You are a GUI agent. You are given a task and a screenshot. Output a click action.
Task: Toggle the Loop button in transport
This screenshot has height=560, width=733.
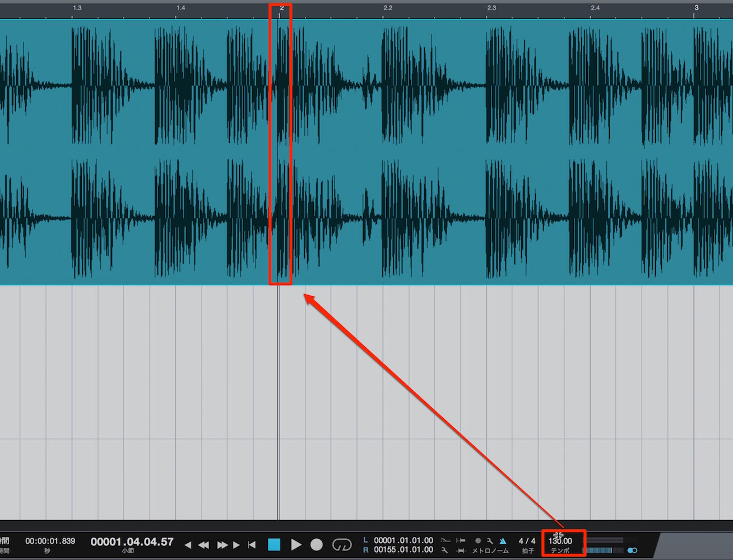[342, 544]
